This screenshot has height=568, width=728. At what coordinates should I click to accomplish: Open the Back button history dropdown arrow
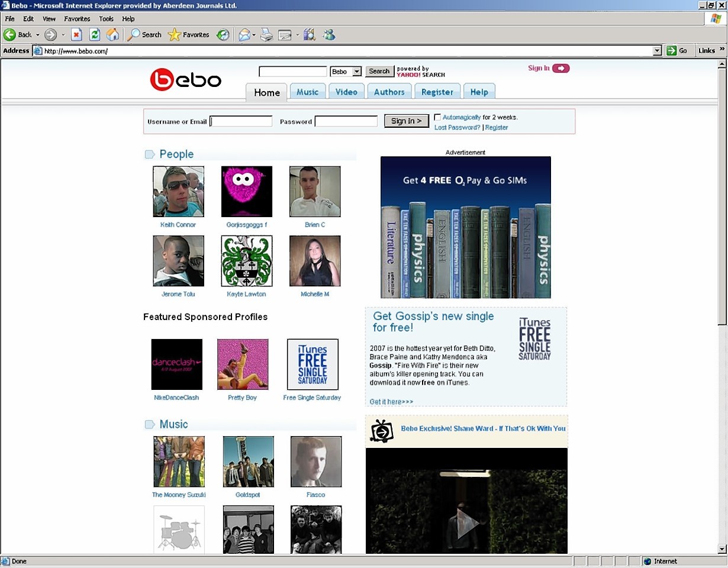(37, 35)
